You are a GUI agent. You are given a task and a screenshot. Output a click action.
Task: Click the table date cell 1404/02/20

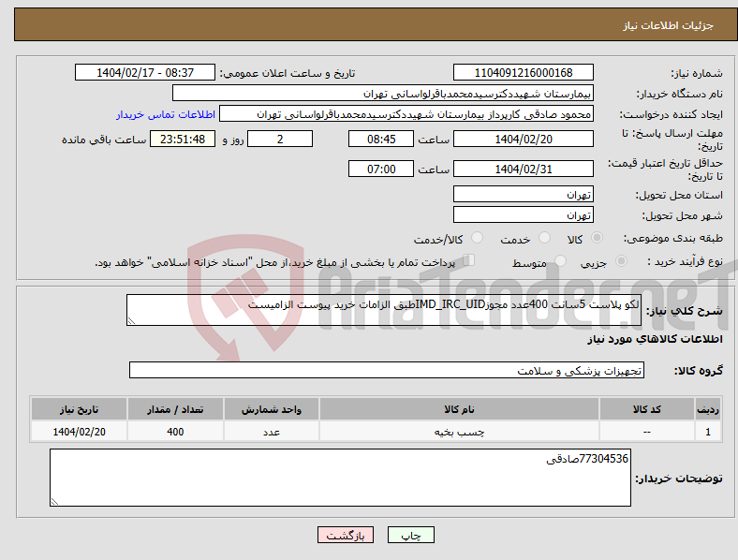pyautogui.click(x=79, y=432)
